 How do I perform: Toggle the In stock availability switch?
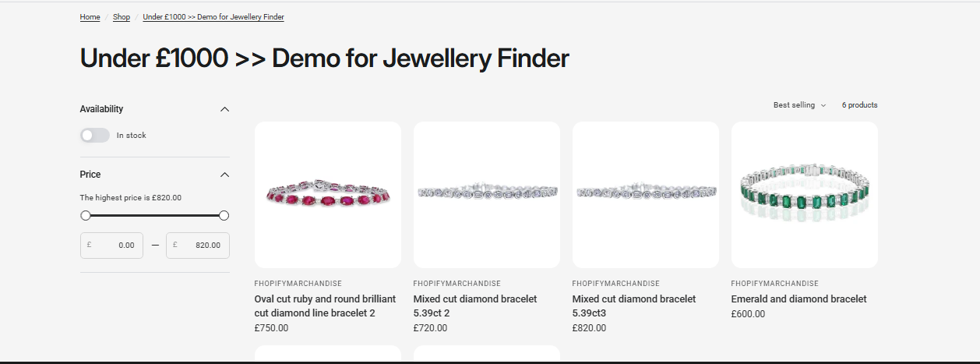click(x=94, y=136)
